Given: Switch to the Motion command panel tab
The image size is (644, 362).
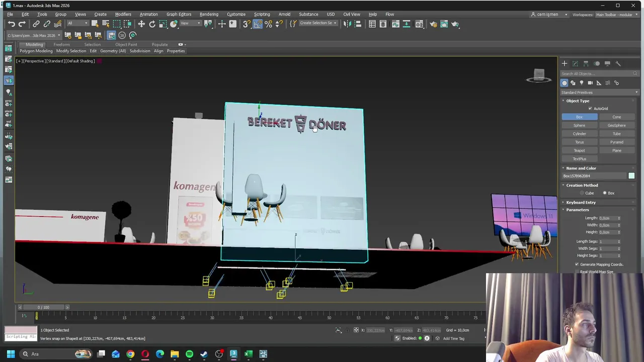Looking at the screenshot, I should tap(597, 63).
